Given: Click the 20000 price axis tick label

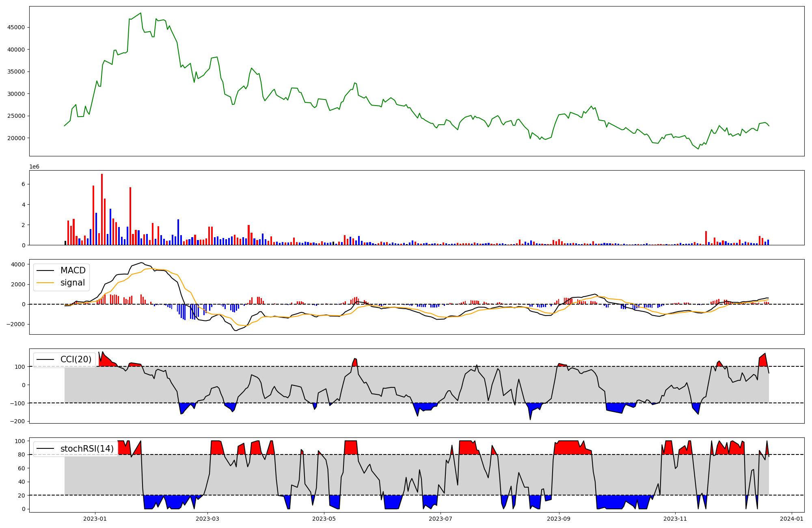Looking at the screenshot, I should 16,138.
